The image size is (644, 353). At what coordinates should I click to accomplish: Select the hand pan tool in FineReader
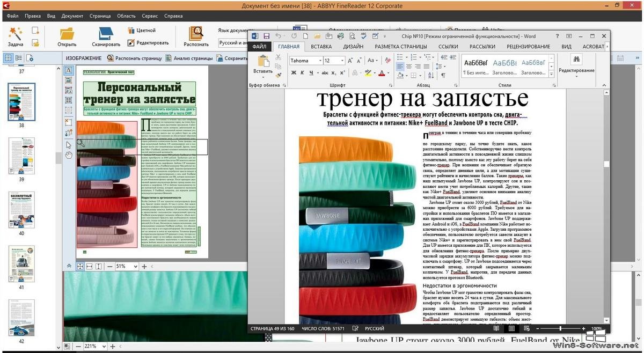(x=69, y=155)
